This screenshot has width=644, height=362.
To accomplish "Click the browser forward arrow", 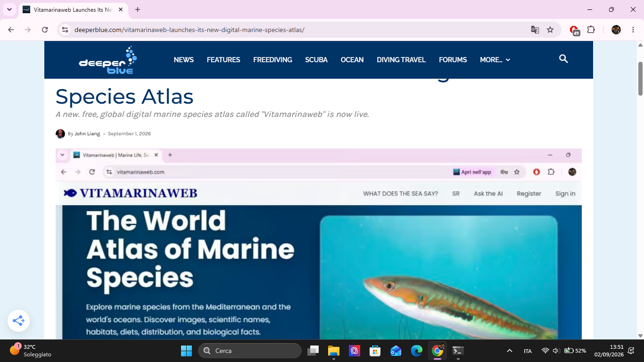I will tap(28, 30).
